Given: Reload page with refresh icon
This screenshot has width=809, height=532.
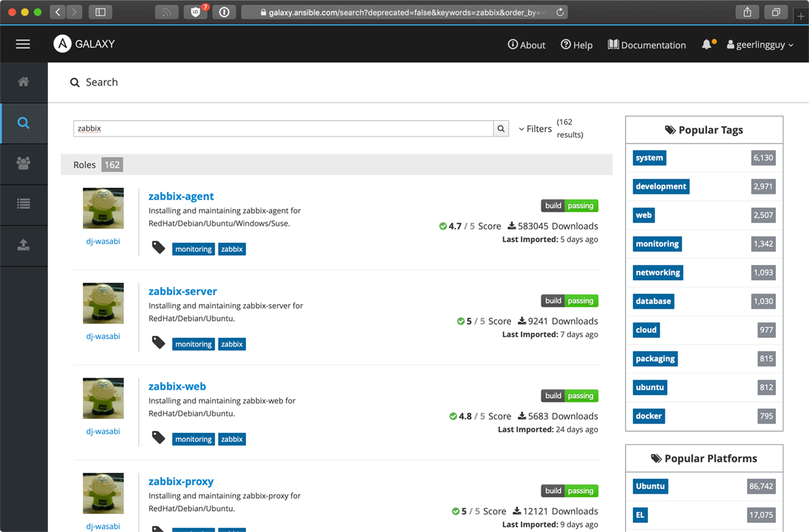Looking at the screenshot, I should pyautogui.click(x=560, y=12).
